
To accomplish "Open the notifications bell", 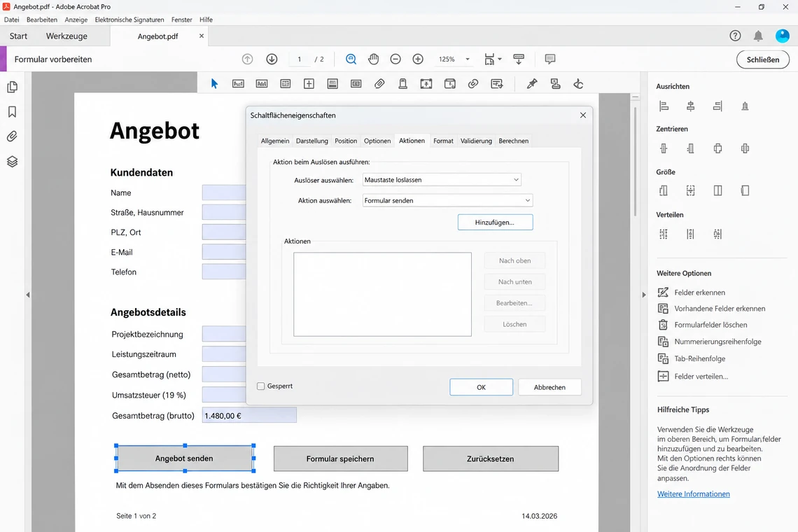I will (758, 36).
